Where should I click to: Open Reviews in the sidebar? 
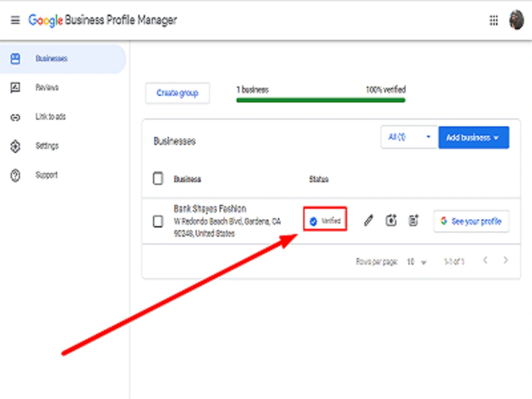click(47, 88)
